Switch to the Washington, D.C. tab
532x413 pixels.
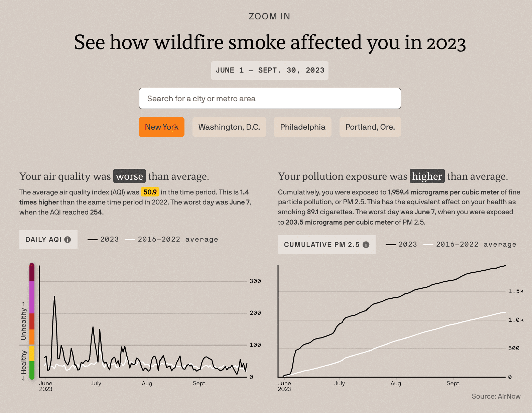(229, 127)
